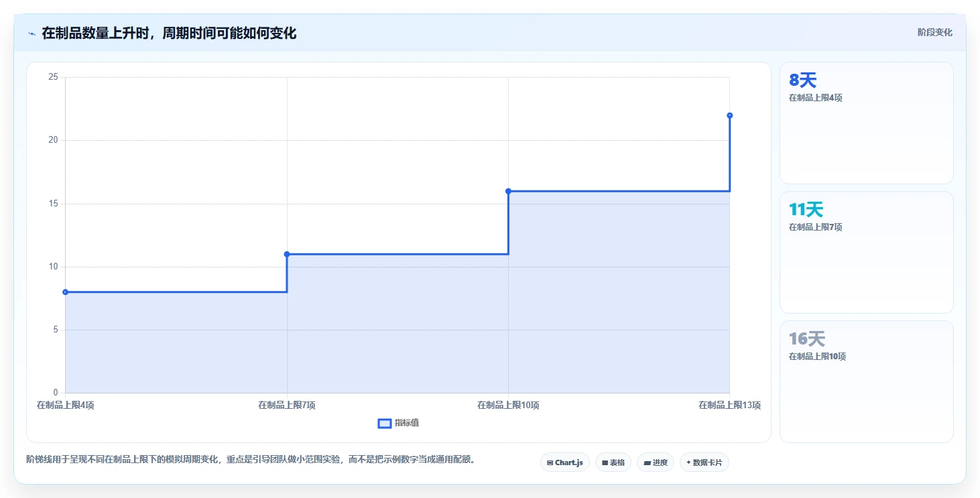Click the data point at value 16
The image size is (980, 498).
tap(508, 191)
